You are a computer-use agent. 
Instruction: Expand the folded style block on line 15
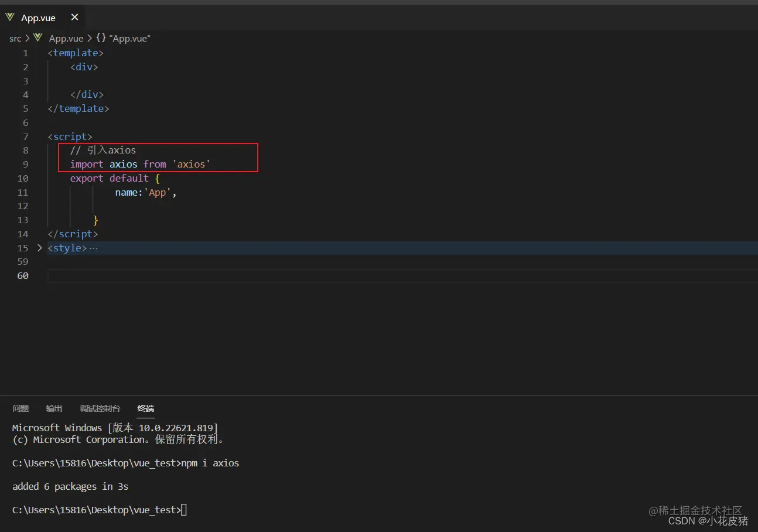point(39,248)
